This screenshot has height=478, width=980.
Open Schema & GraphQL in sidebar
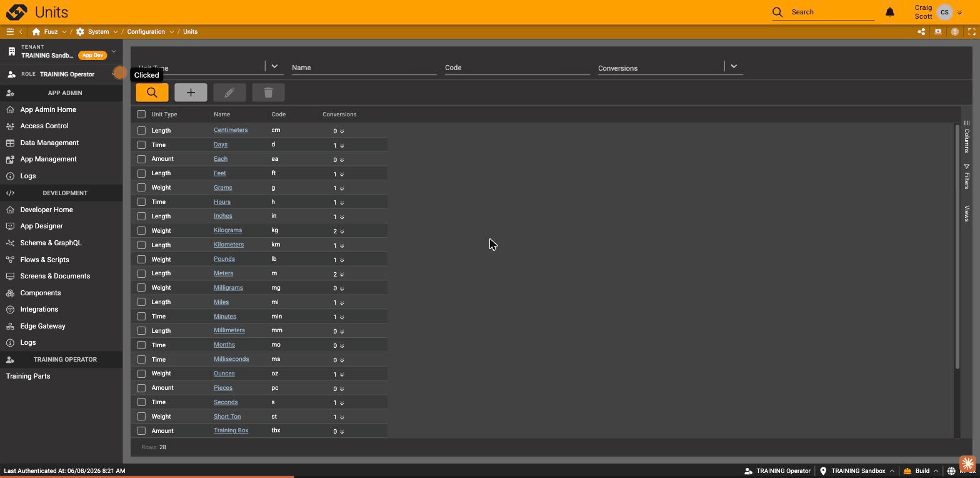[51, 243]
